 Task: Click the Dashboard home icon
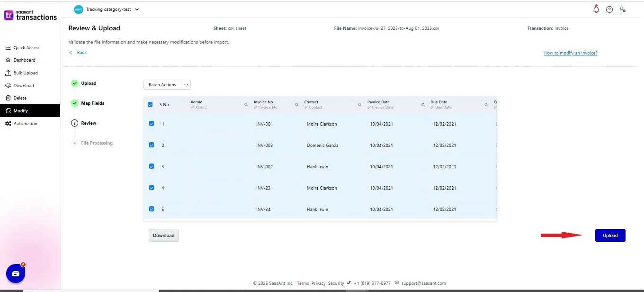coord(8,60)
